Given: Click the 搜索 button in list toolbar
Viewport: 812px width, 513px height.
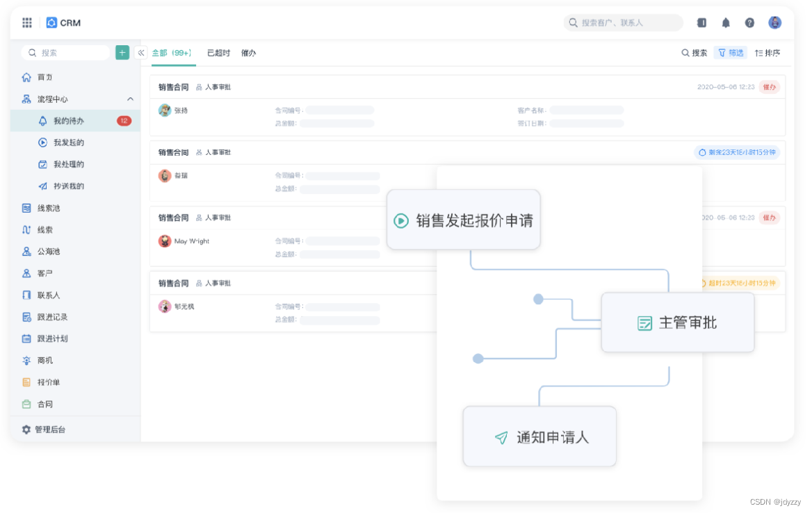Looking at the screenshot, I should pos(694,53).
